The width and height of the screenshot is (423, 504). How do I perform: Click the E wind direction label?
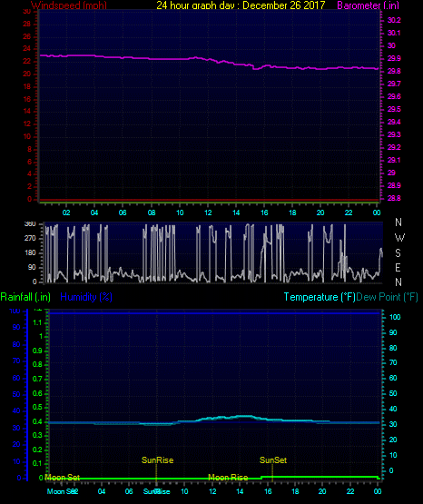tap(398, 267)
